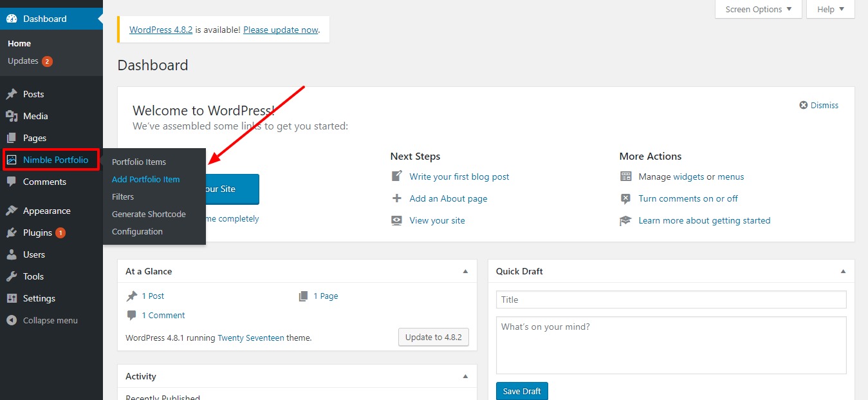Click the 1 Page link in At a Glance

(326, 296)
